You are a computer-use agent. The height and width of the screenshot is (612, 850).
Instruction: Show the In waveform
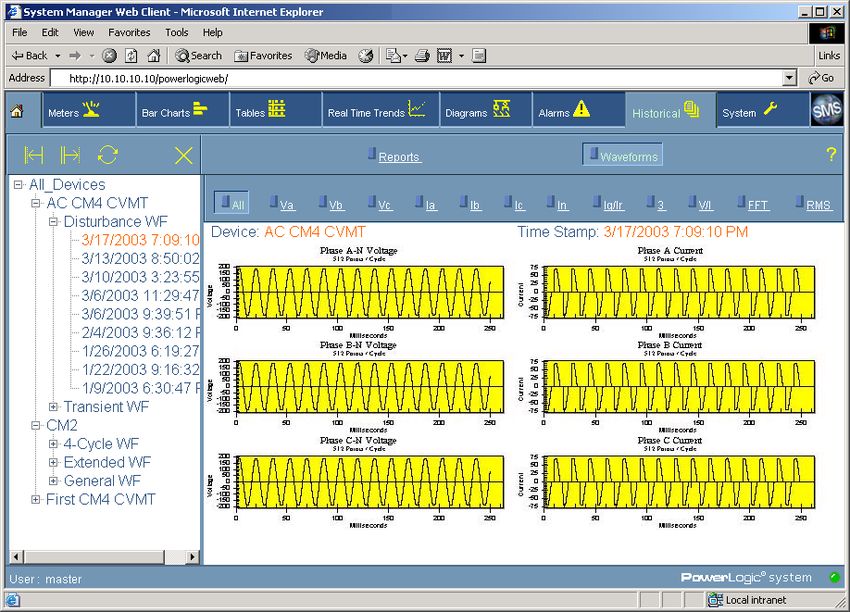[x=557, y=204]
